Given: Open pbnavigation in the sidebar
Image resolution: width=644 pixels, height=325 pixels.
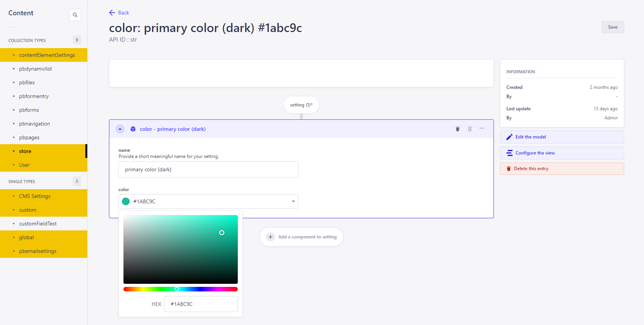Looking at the screenshot, I should click(x=34, y=124).
